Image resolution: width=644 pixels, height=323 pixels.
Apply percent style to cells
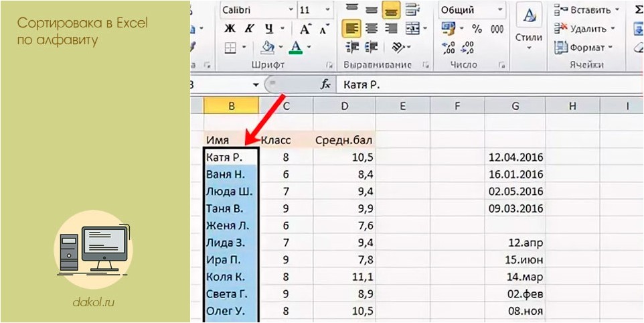click(477, 29)
